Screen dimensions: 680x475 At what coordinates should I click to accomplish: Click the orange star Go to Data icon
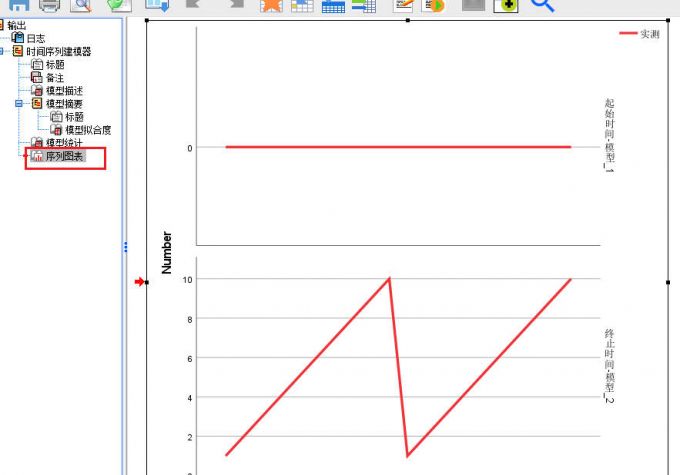[271, 5]
